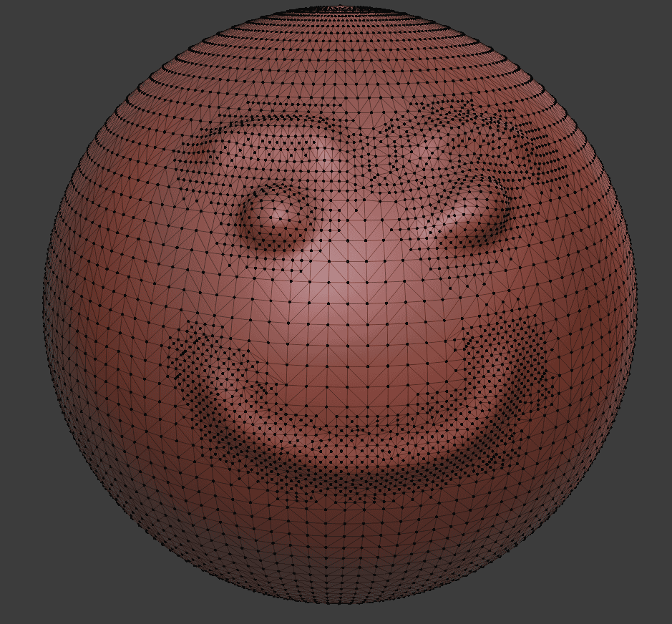This screenshot has width=672, height=624.
Task: Select the gray viewport background beside the sphere
Action: click(x=43, y=57)
